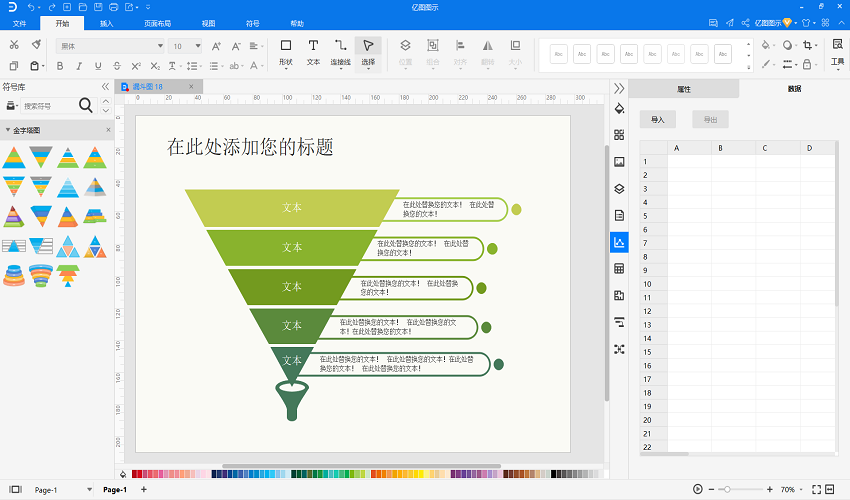
Task: Collapse the 金字塔图 category
Action: [8, 130]
